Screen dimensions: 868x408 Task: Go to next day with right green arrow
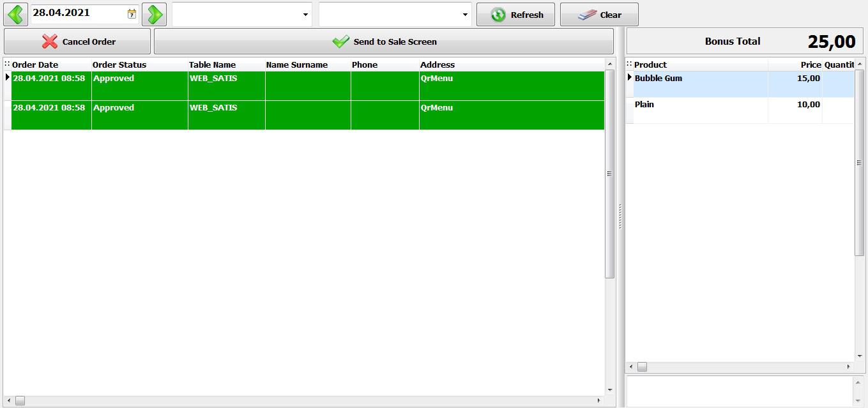click(154, 13)
